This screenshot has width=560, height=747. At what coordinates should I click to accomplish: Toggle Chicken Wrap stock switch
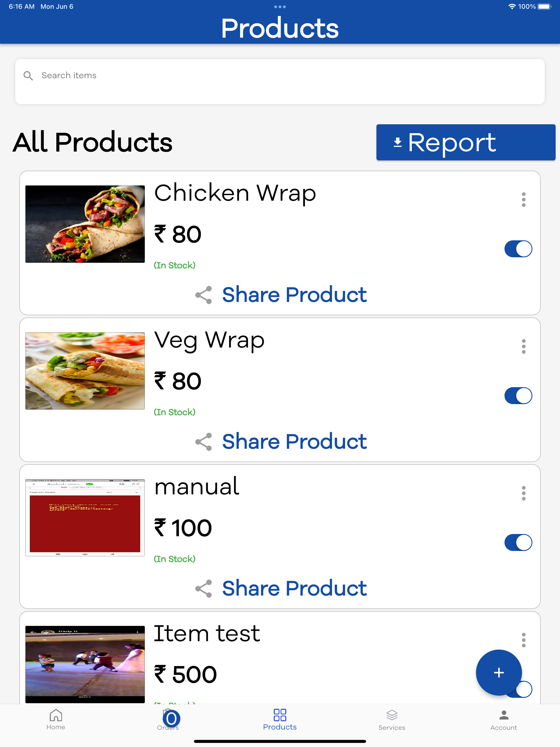click(x=518, y=249)
